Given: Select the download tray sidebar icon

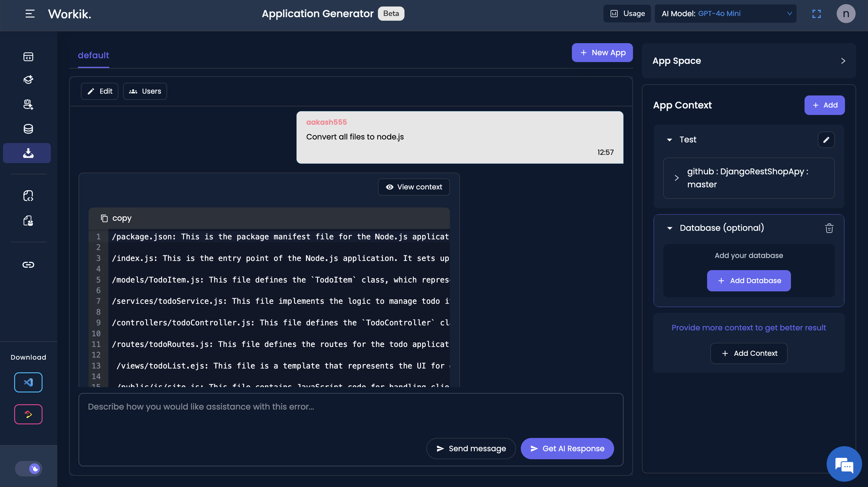Looking at the screenshot, I should click(x=27, y=153).
